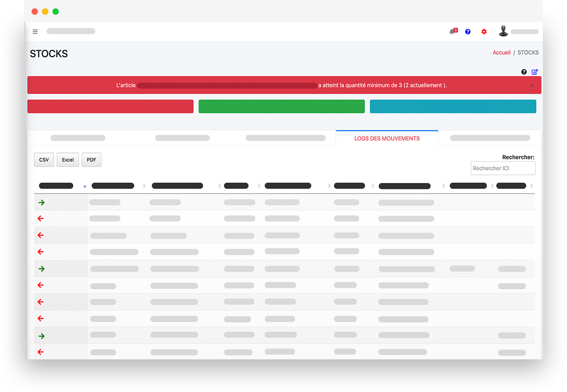Sort by the sixth table column header
This screenshot has width=567, height=392.
coord(350,186)
